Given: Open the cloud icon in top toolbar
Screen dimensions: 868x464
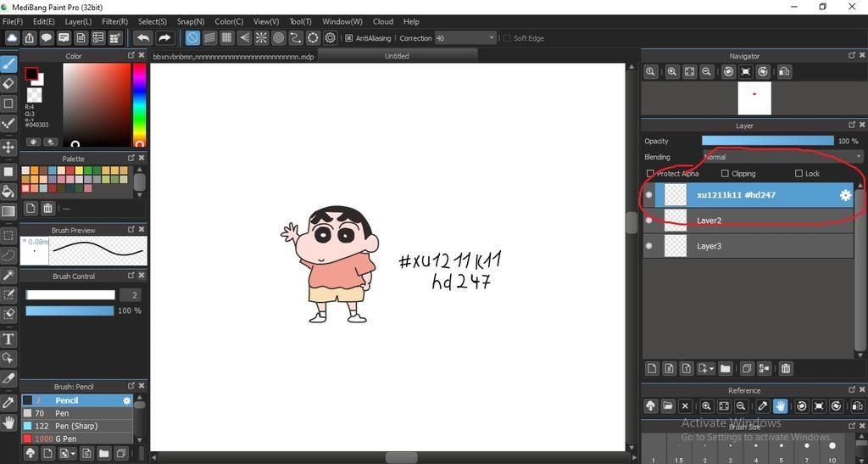Looking at the screenshot, I should point(12,37).
